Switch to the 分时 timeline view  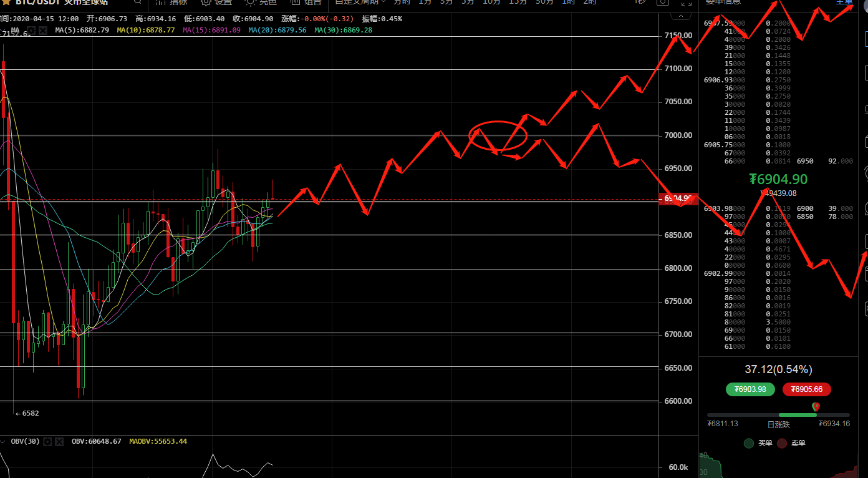click(x=402, y=2)
